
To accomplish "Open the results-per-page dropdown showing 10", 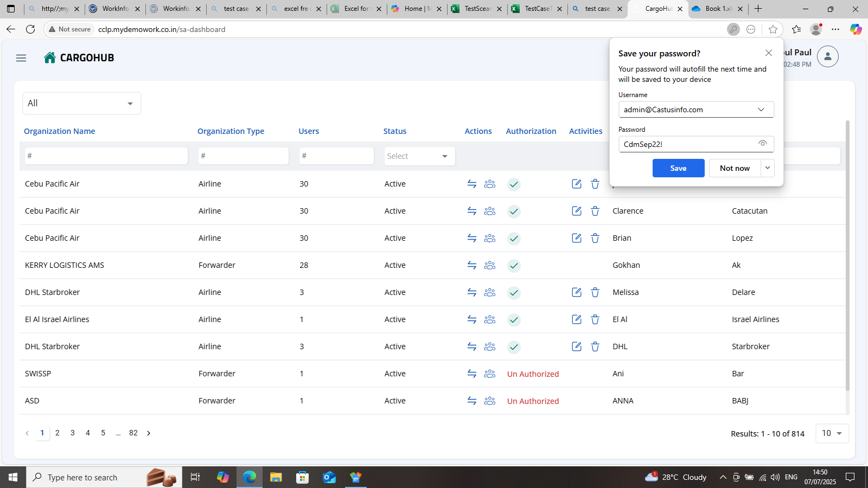I will (x=832, y=433).
